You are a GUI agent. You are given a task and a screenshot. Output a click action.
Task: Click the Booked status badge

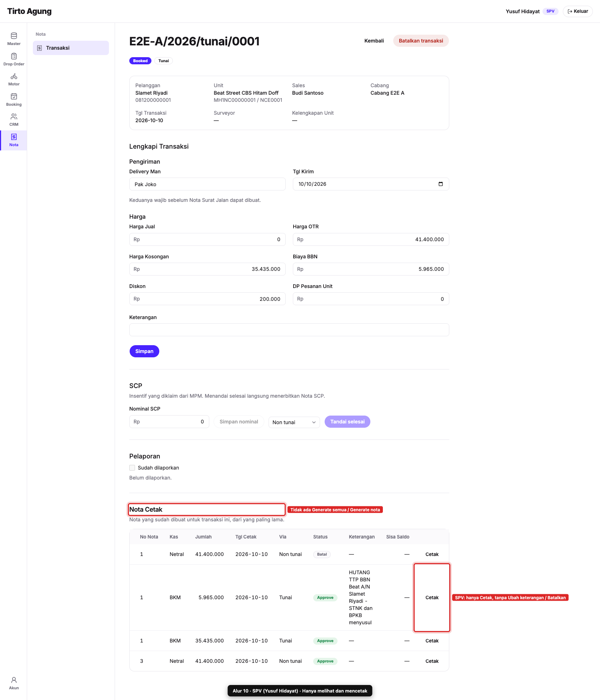click(x=140, y=61)
